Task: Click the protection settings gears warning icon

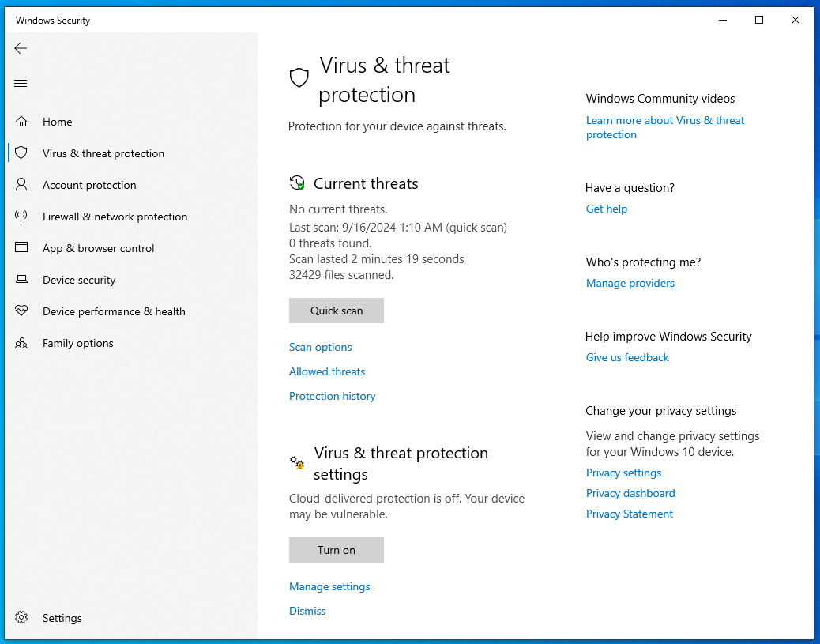Action: click(297, 462)
